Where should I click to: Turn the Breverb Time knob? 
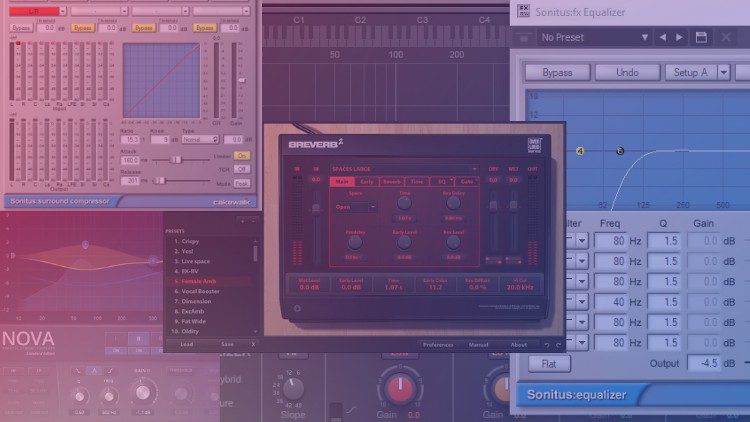tap(404, 203)
